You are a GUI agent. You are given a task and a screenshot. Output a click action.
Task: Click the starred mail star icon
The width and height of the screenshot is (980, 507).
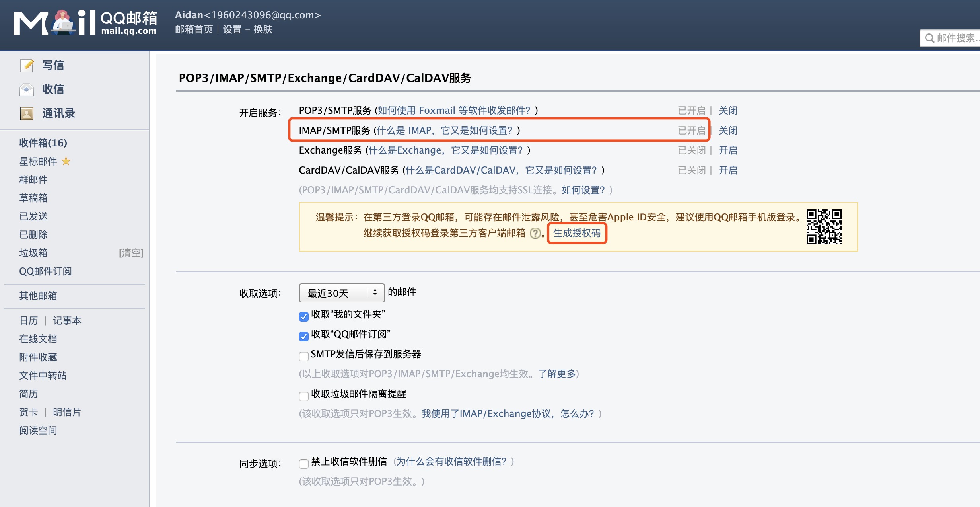pyautogui.click(x=66, y=161)
